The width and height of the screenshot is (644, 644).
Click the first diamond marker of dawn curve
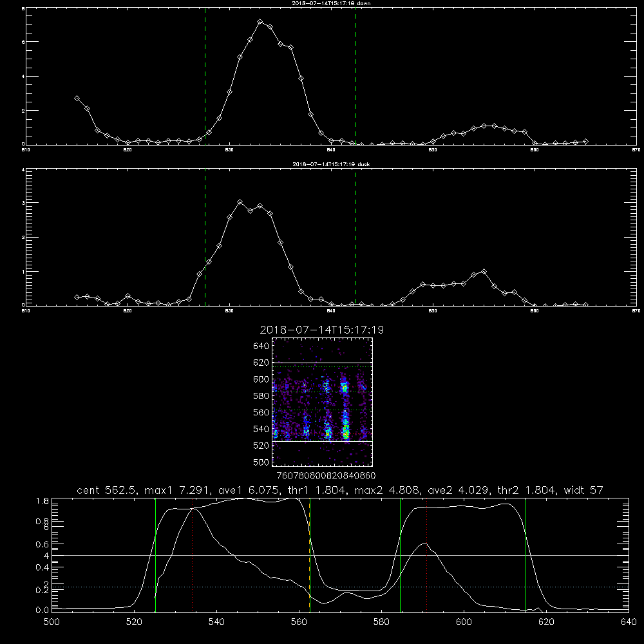[77, 99]
